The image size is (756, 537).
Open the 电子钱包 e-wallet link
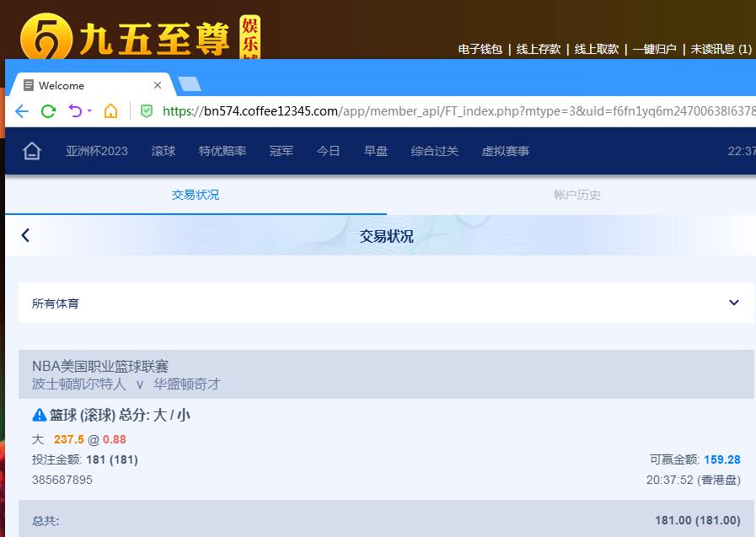click(x=480, y=49)
